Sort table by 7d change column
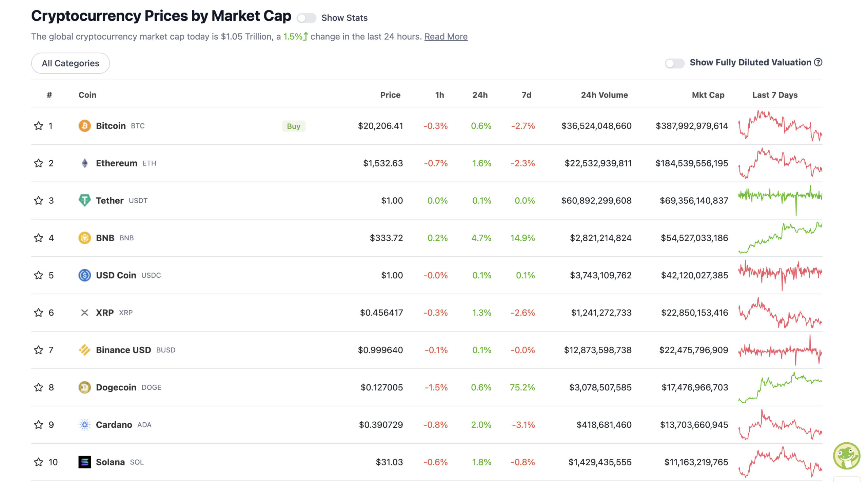This screenshot has width=868, height=482. 526,95
